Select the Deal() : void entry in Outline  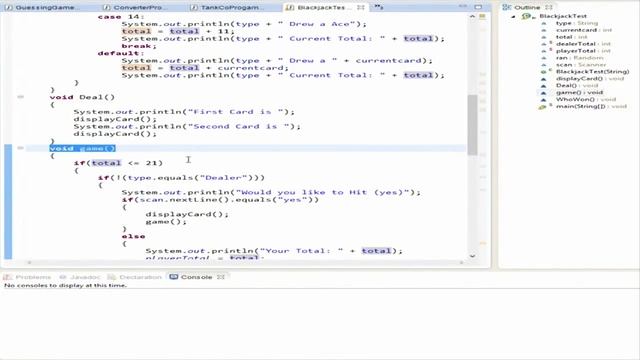pos(577,85)
